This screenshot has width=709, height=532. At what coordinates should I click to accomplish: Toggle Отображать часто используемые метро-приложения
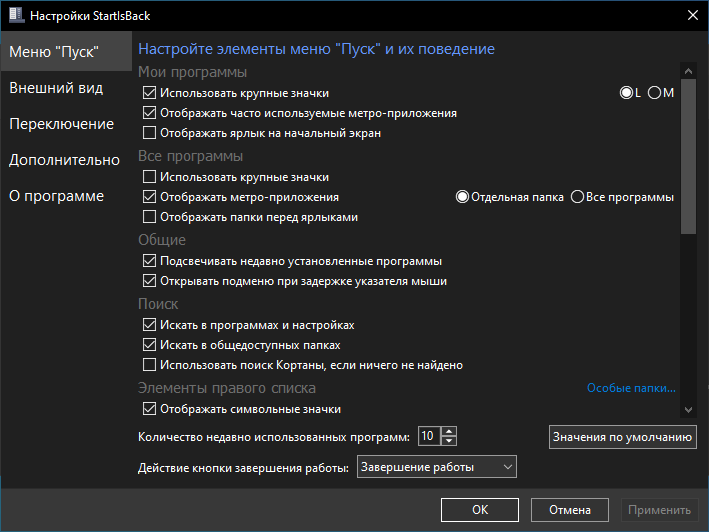[x=149, y=113]
